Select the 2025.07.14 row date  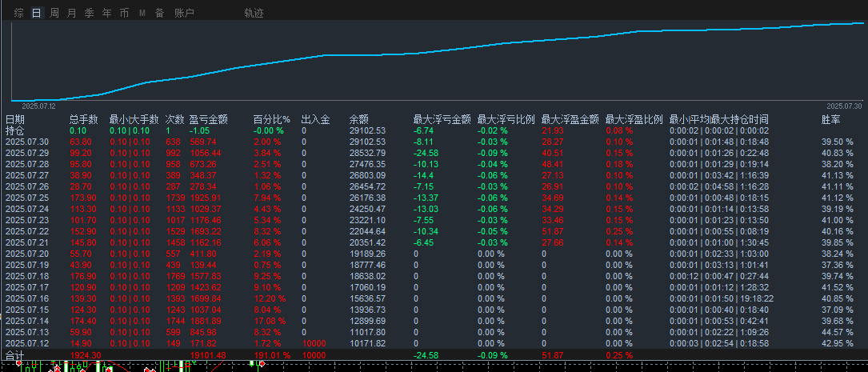click(x=27, y=321)
